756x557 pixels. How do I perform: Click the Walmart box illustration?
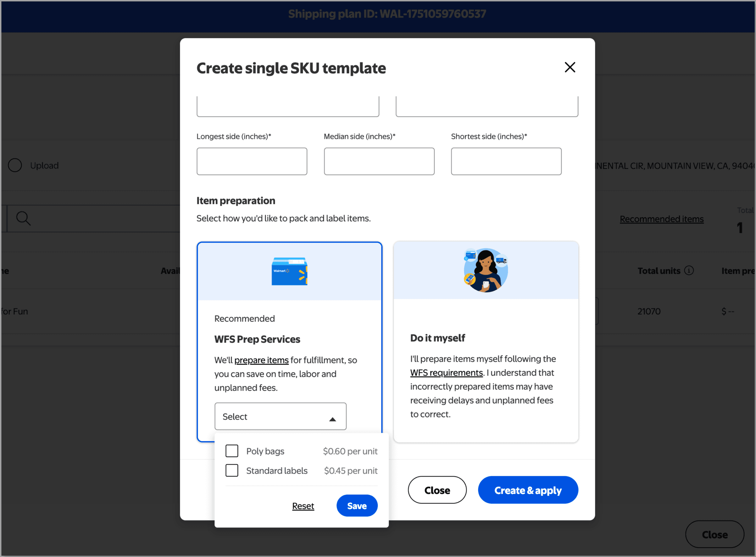click(289, 271)
